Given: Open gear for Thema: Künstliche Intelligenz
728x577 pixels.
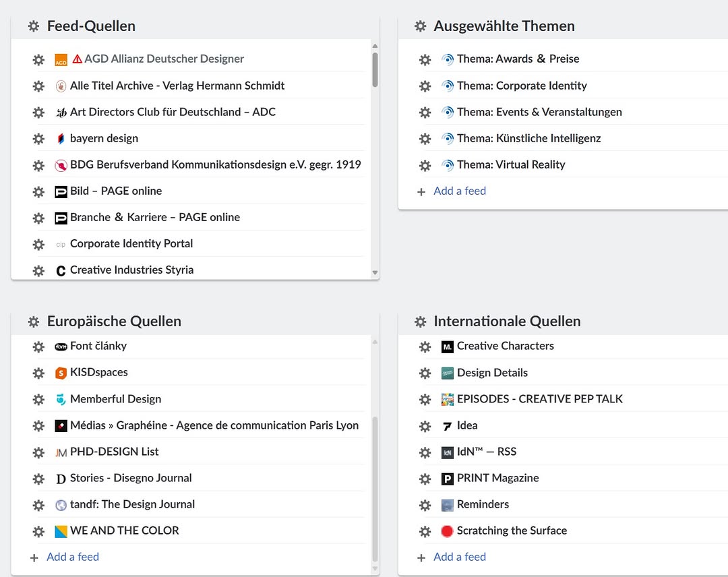Looking at the screenshot, I should pyautogui.click(x=425, y=138).
